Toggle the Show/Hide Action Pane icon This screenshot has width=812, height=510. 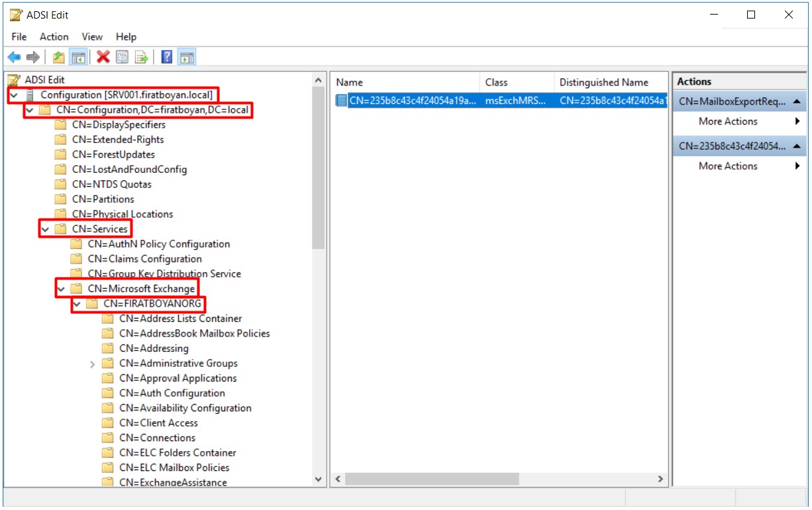[x=187, y=58]
